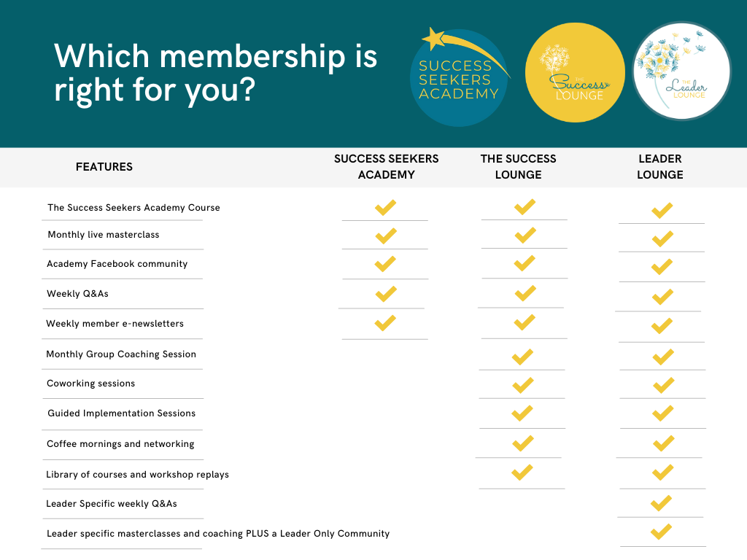Click the Academy Facebook community feature label
Screen dimensions: 747x560
(x=117, y=264)
